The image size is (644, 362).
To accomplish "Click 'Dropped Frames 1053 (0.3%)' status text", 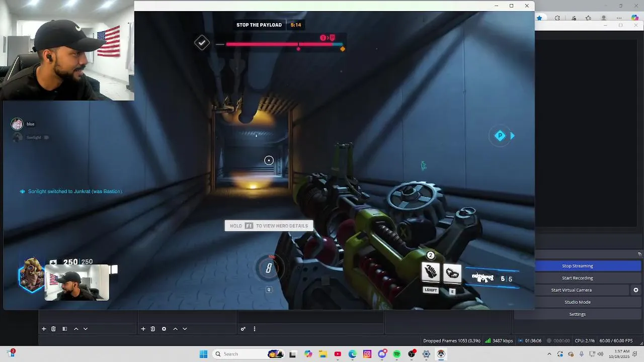I will (x=451, y=341).
